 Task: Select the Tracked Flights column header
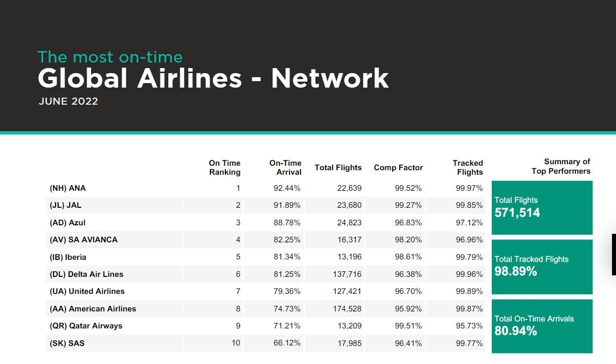point(468,168)
